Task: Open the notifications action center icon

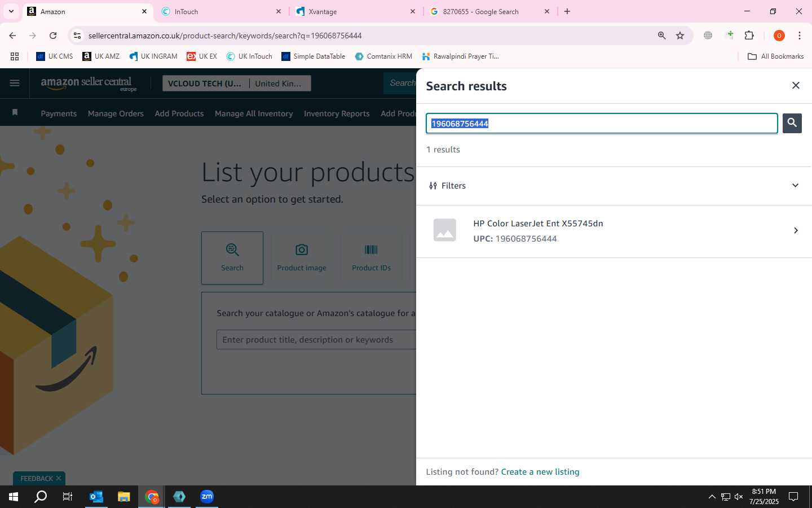Action: pyautogui.click(x=793, y=497)
